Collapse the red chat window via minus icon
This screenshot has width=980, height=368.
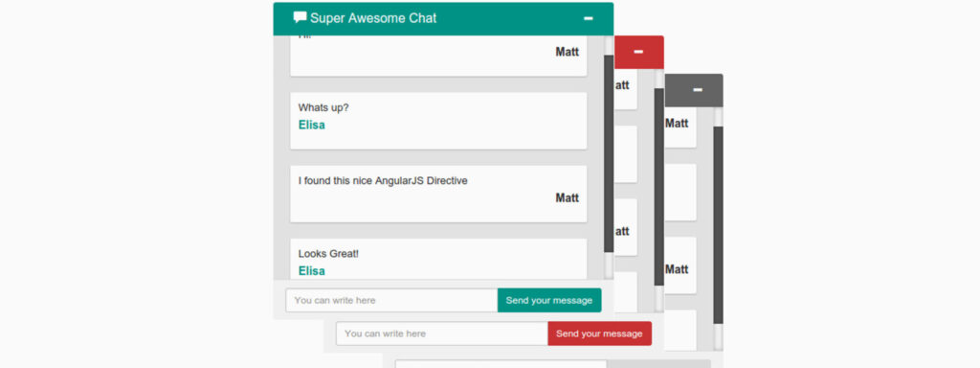pos(638,52)
